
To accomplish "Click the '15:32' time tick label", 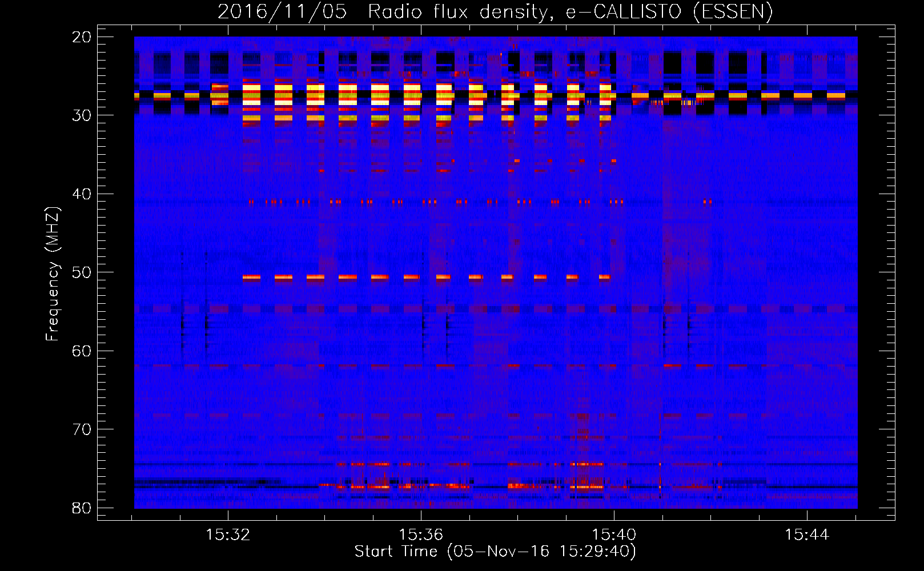I will click(x=228, y=535).
